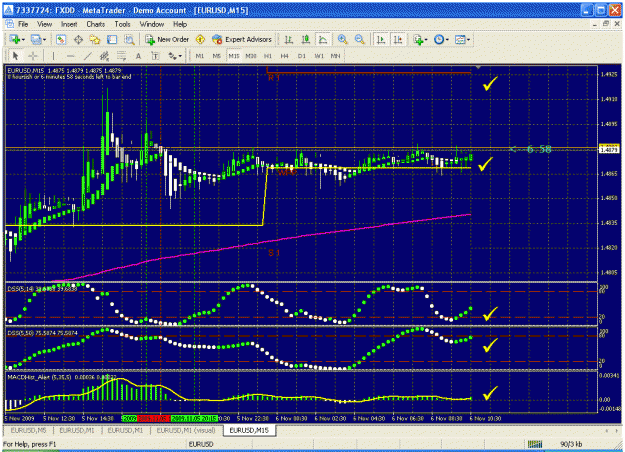625x452 pixels.
Task: Open the Help menu
Action: coord(180,24)
